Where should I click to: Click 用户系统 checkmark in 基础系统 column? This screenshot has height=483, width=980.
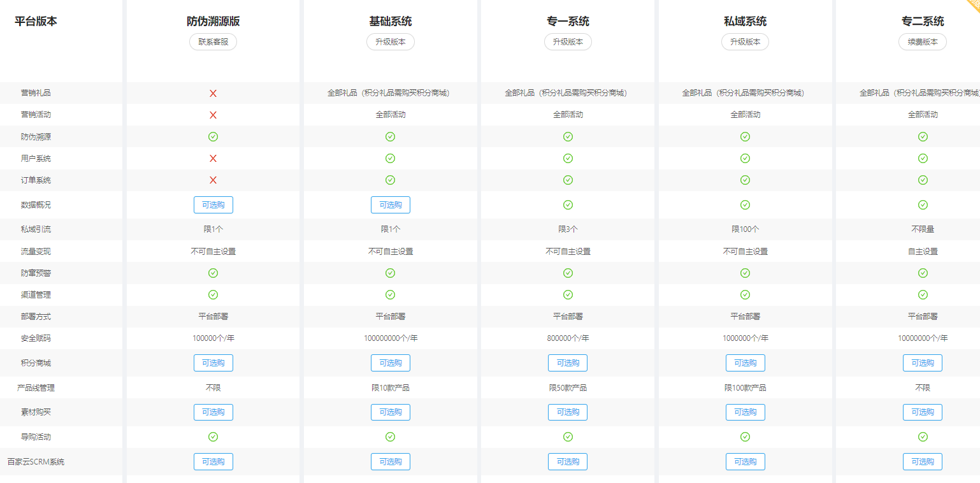[391, 158]
